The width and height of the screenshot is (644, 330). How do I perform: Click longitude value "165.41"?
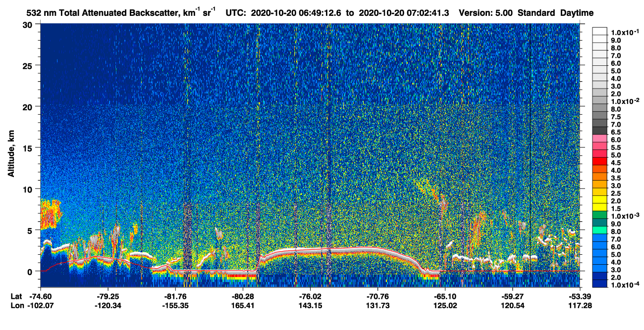coord(243,306)
